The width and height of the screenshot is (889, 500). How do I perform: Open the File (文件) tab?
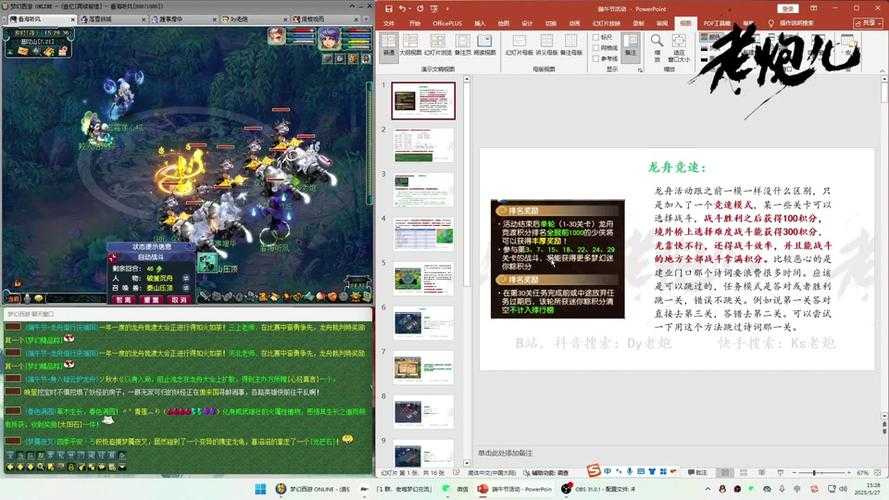[389, 23]
